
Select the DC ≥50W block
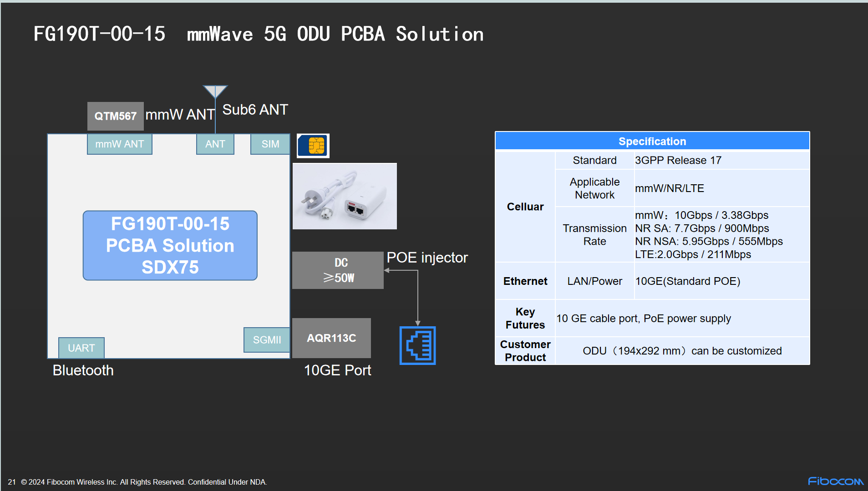click(x=338, y=270)
